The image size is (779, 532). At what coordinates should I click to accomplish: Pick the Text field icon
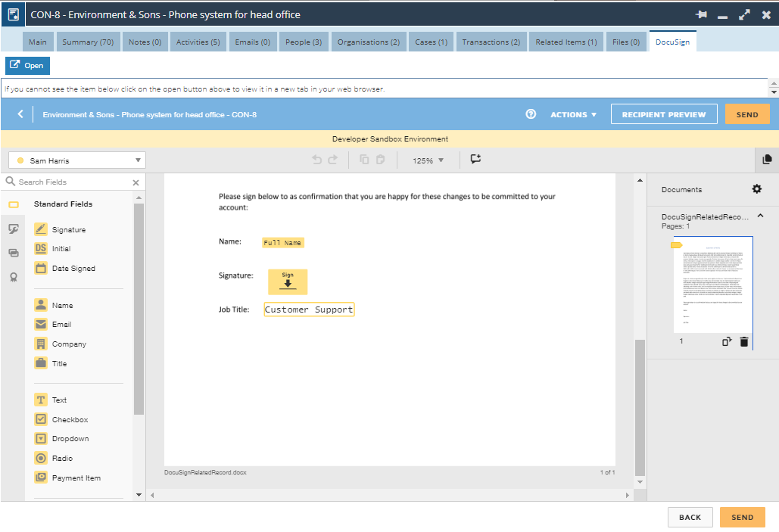pos(41,400)
